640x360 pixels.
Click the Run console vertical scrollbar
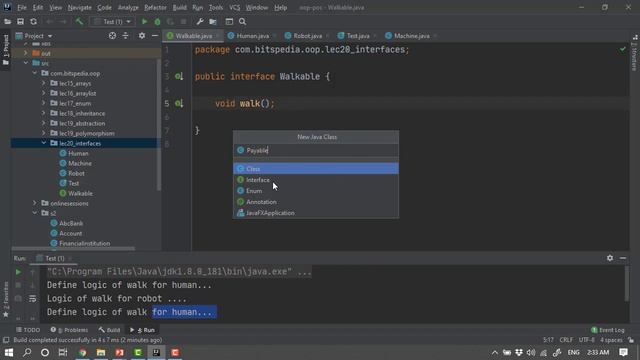(626, 284)
